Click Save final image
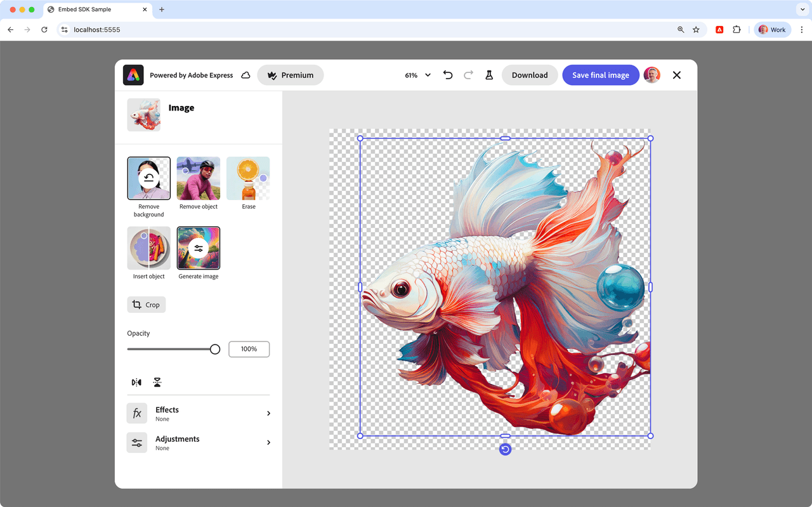This screenshot has width=812, height=507. point(600,75)
